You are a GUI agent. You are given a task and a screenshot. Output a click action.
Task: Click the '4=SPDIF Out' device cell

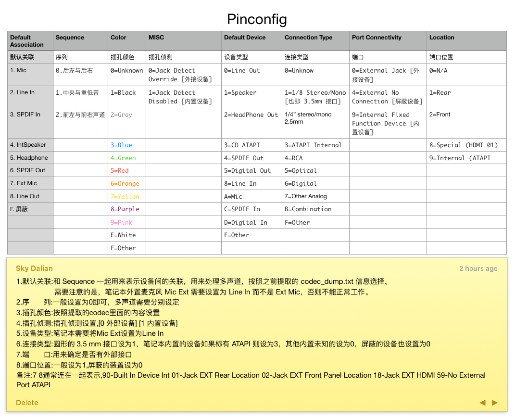(251, 158)
